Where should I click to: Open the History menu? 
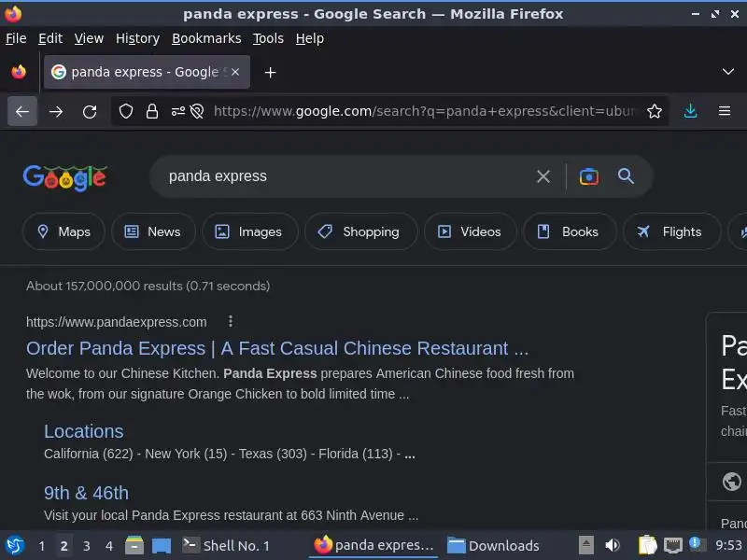[x=137, y=38]
